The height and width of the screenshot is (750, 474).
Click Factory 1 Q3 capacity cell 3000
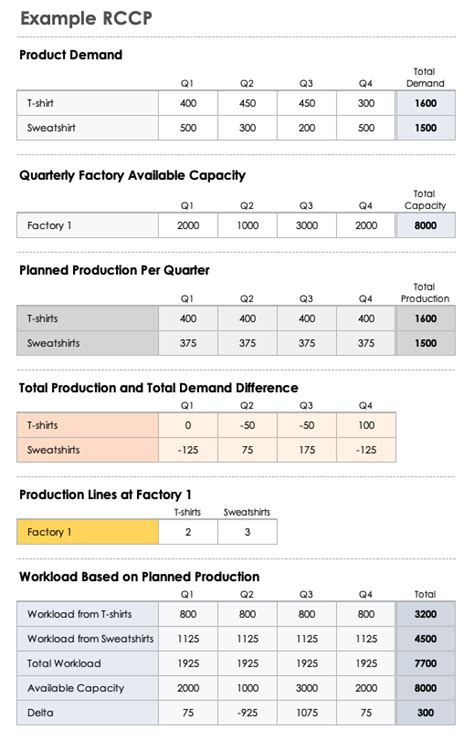point(307,225)
